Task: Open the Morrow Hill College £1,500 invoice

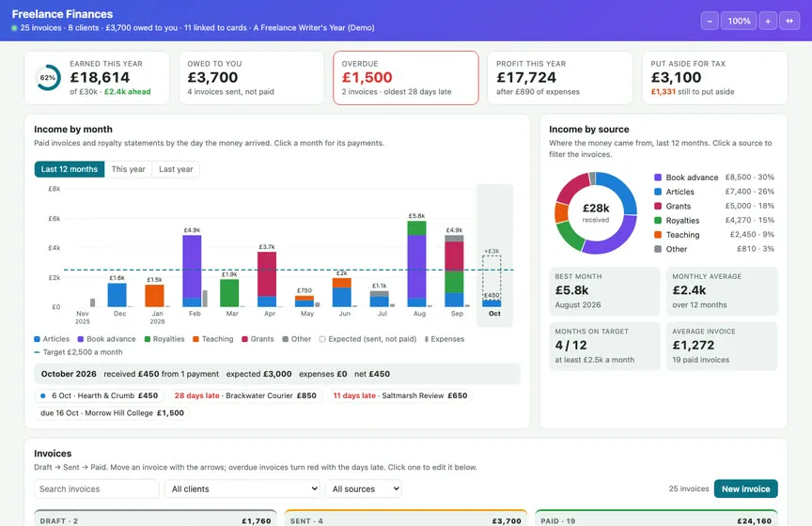Action: click(x=112, y=413)
